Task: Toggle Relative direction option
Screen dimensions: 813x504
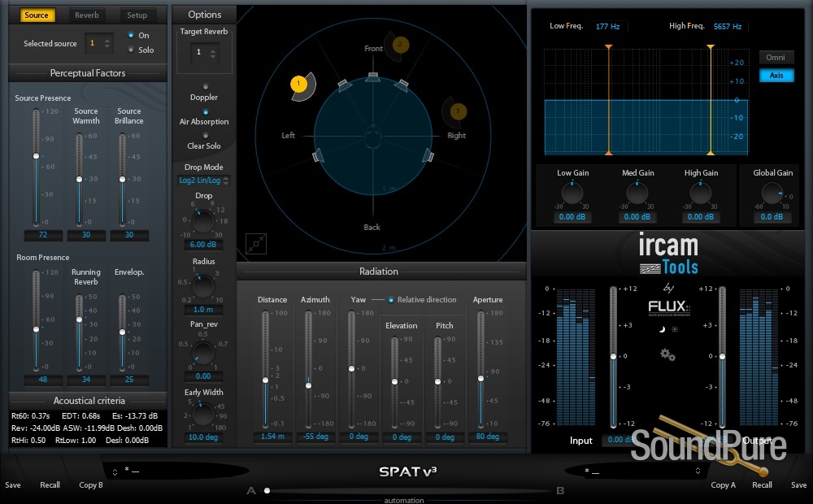Action: click(x=391, y=300)
